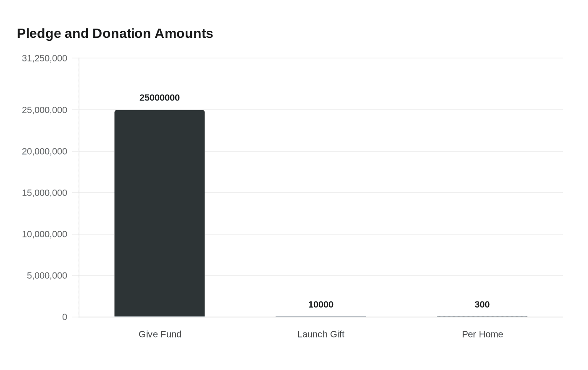
Task: Select the 25,000,000 y-axis tick label
Action: pyautogui.click(x=45, y=110)
